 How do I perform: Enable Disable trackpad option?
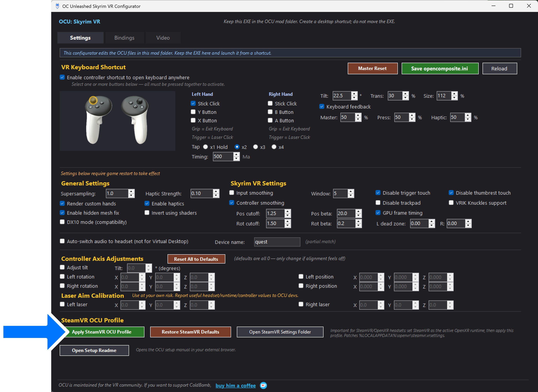378,203
